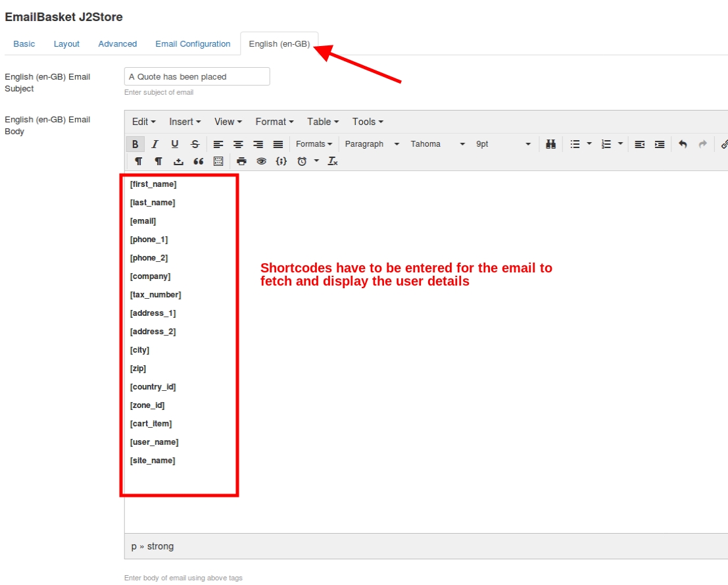The width and height of the screenshot is (728, 585).
Task: Click the Email Subject input field
Action: pos(197,76)
